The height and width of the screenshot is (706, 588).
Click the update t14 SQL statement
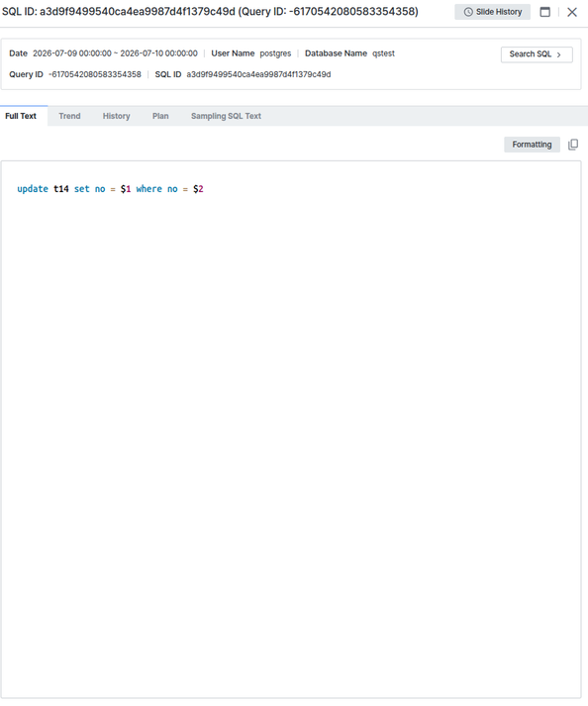coord(110,189)
